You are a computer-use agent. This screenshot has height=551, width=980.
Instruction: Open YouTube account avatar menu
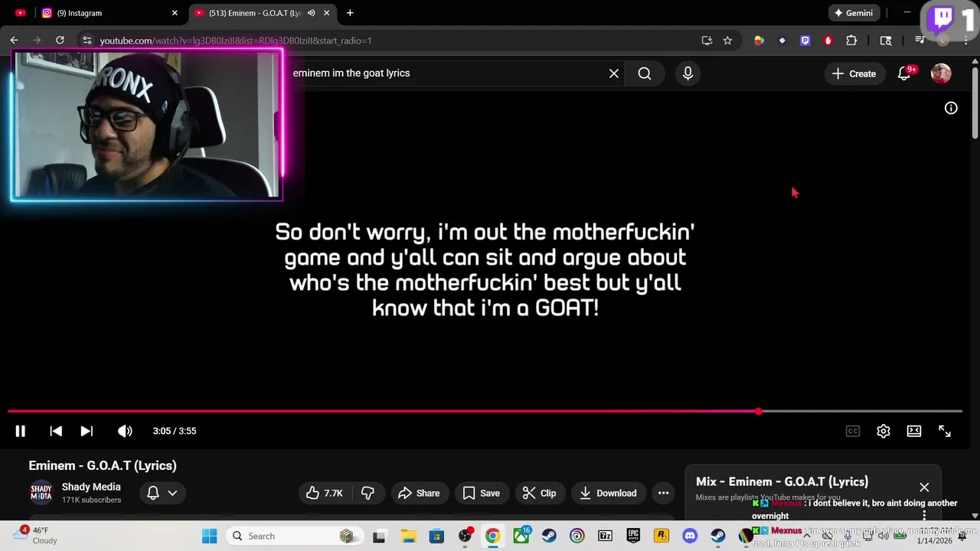(941, 73)
